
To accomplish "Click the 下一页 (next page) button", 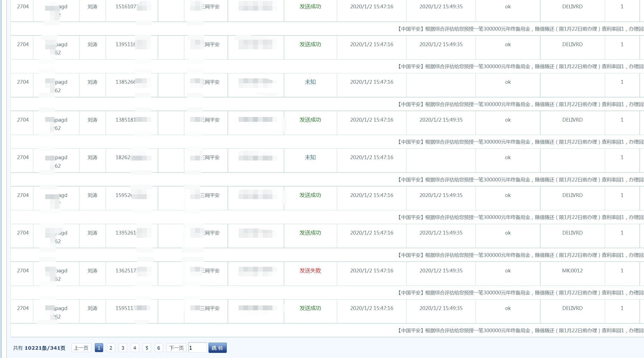I will tap(176, 348).
